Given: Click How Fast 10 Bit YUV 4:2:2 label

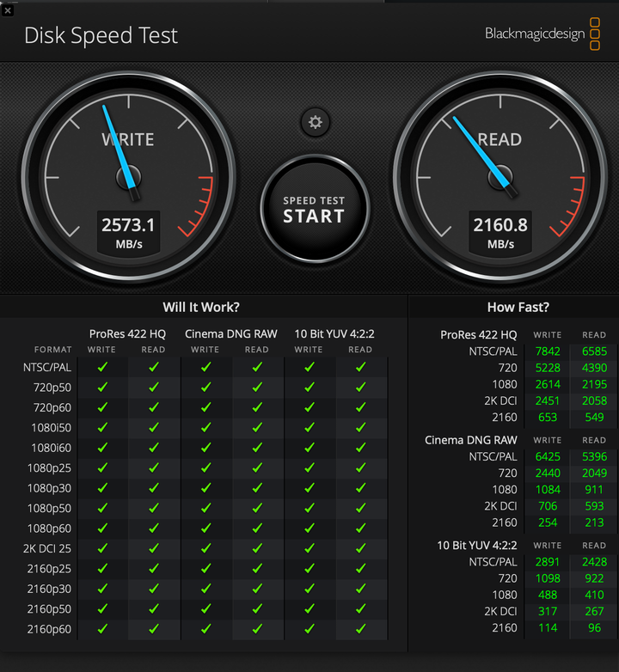Looking at the screenshot, I should [x=476, y=546].
